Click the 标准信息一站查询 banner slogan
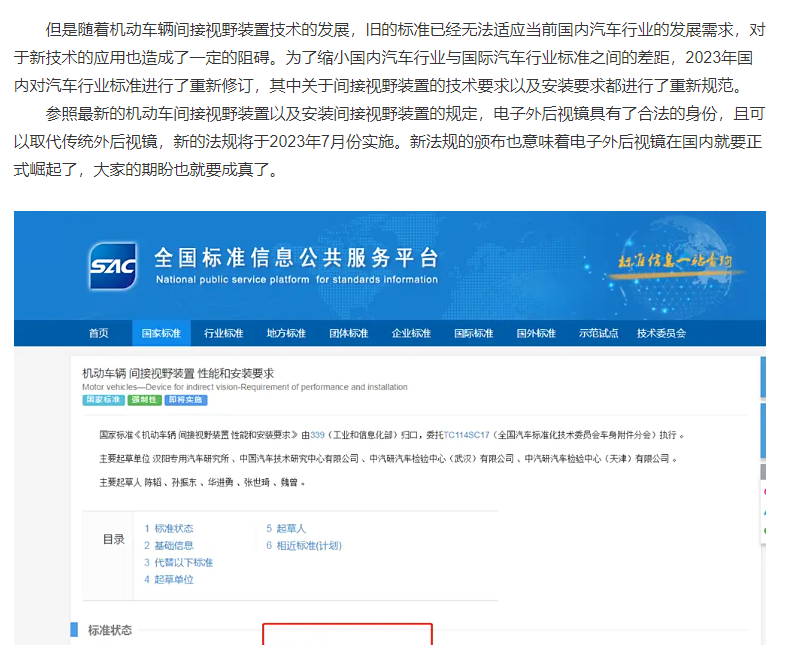This screenshot has height=645, width=786. (675, 261)
